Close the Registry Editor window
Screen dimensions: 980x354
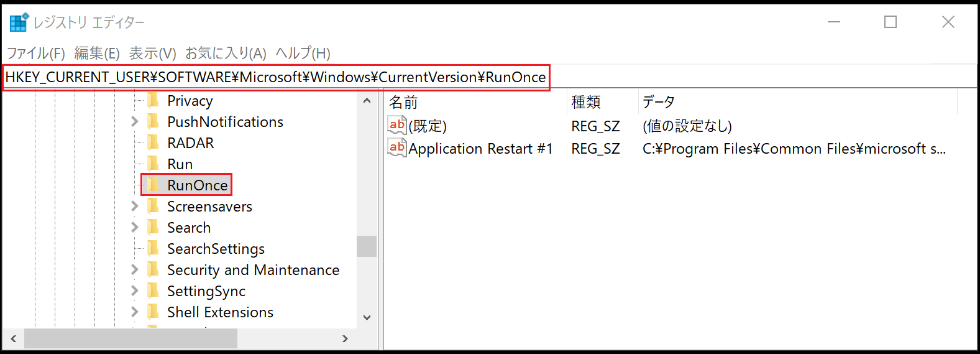point(948,22)
